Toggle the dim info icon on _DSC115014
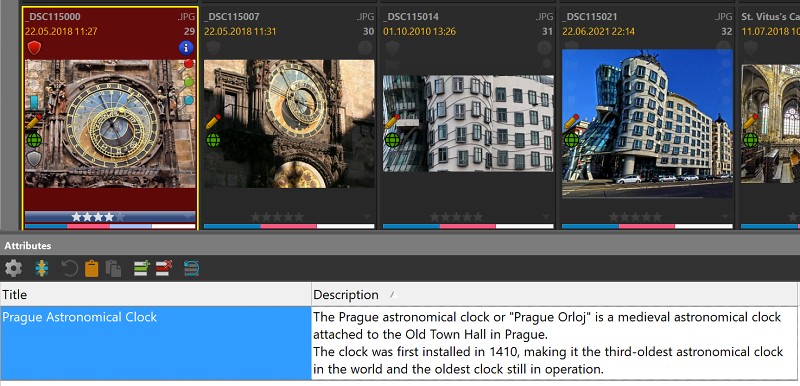The height and width of the screenshot is (386, 800). coord(544,48)
